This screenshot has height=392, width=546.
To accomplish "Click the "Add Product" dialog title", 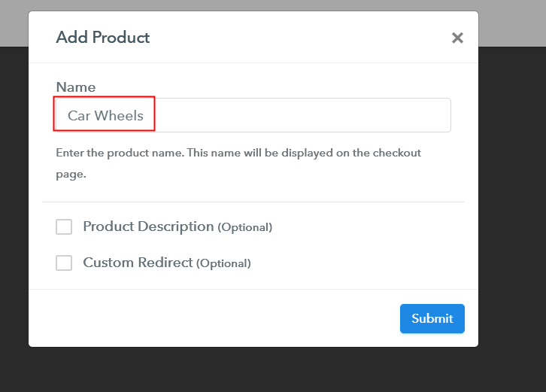I will (x=102, y=38).
